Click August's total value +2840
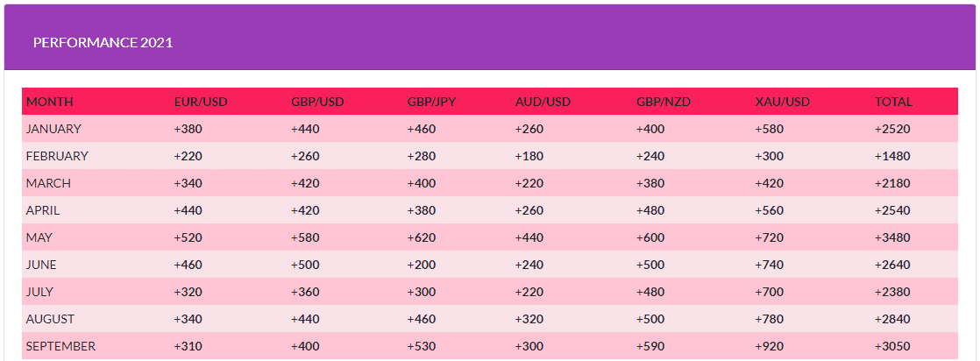 892,319
